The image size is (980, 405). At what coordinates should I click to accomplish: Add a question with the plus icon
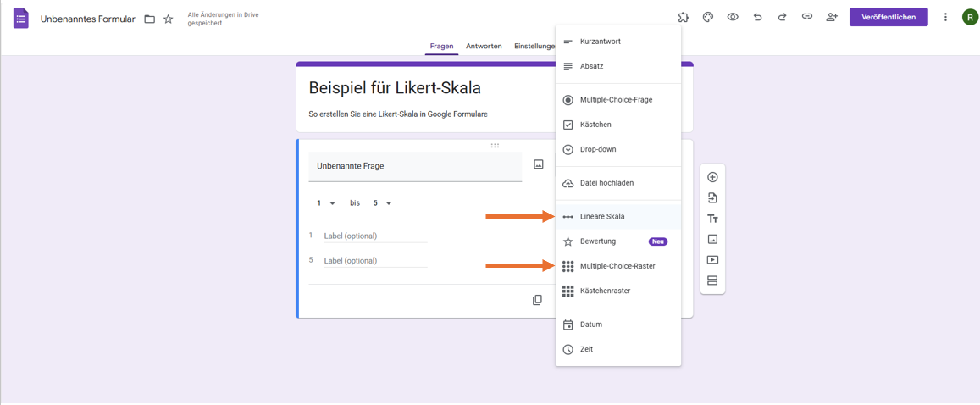(x=712, y=177)
